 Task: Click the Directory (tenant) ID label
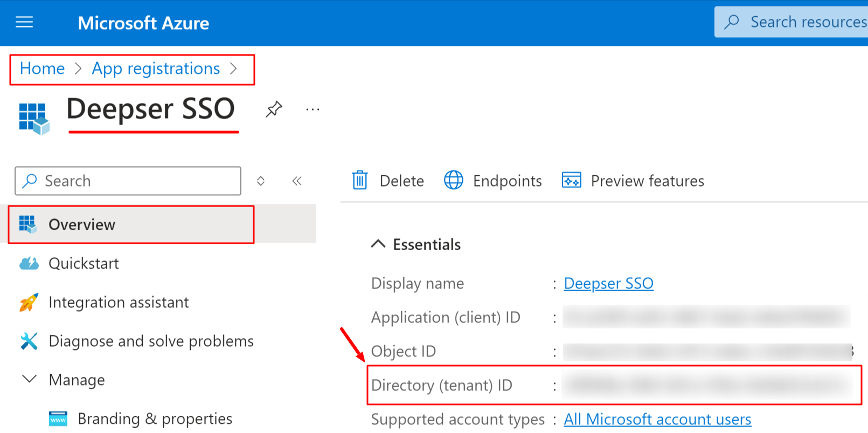442,386
